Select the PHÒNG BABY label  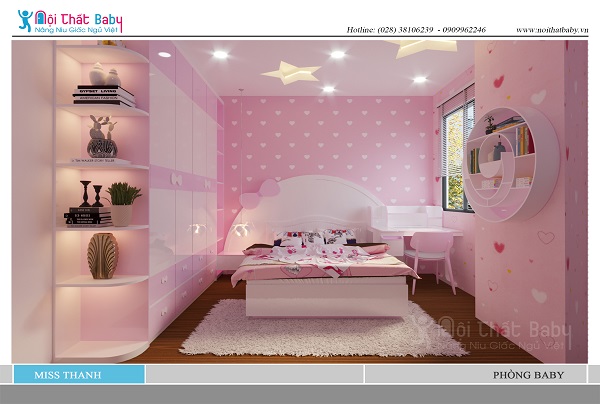tap(528, 375)
